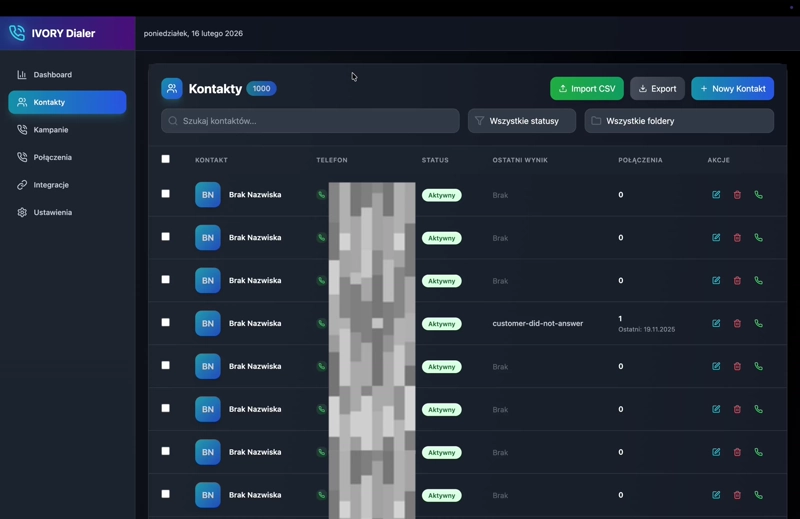Click the IVORY Dialer phone logo

point(17,33)
